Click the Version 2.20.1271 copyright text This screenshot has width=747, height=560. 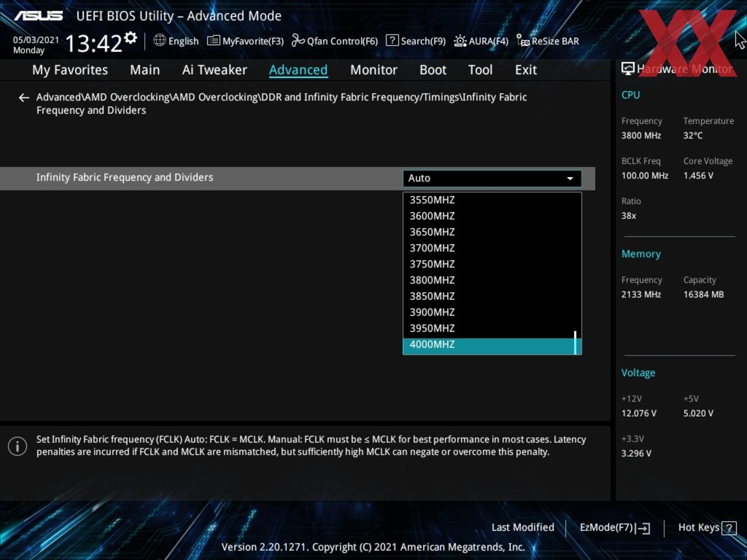click(x=373, y=547)
